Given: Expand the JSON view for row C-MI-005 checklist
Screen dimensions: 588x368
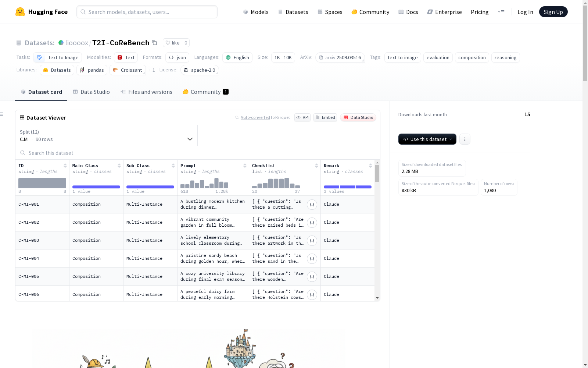Looking at the screenshot, I should 312,277.
